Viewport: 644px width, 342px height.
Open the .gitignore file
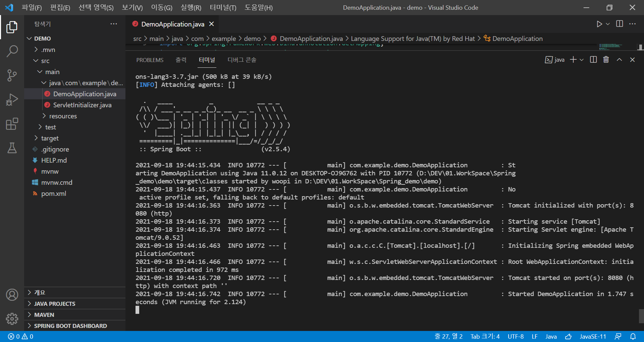click(x=75, y=149)
